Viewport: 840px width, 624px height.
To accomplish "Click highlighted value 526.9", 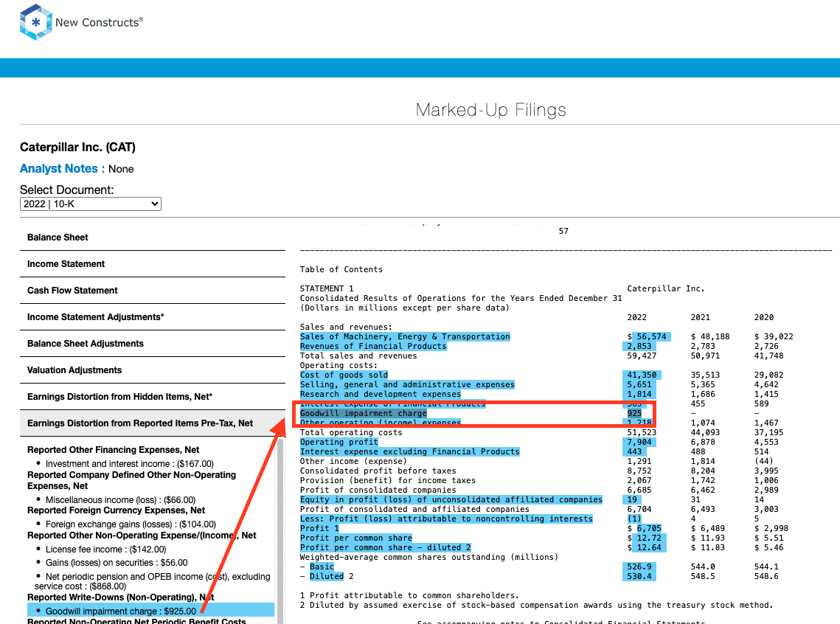I will [639, 566].
